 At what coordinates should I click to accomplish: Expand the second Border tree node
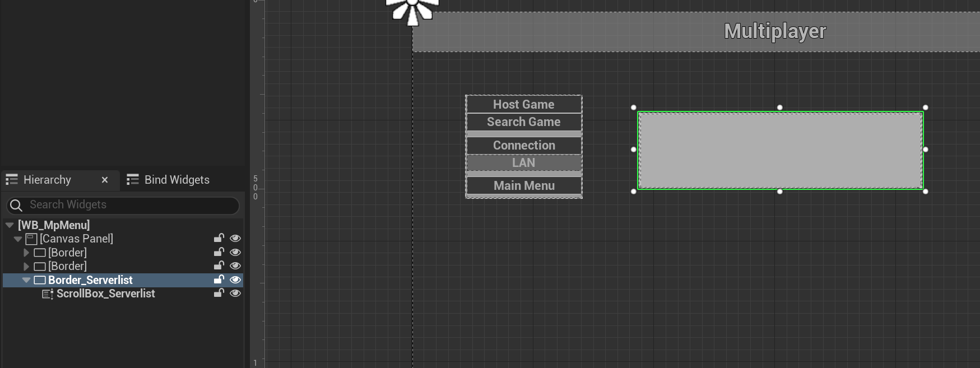click(26, 267)
